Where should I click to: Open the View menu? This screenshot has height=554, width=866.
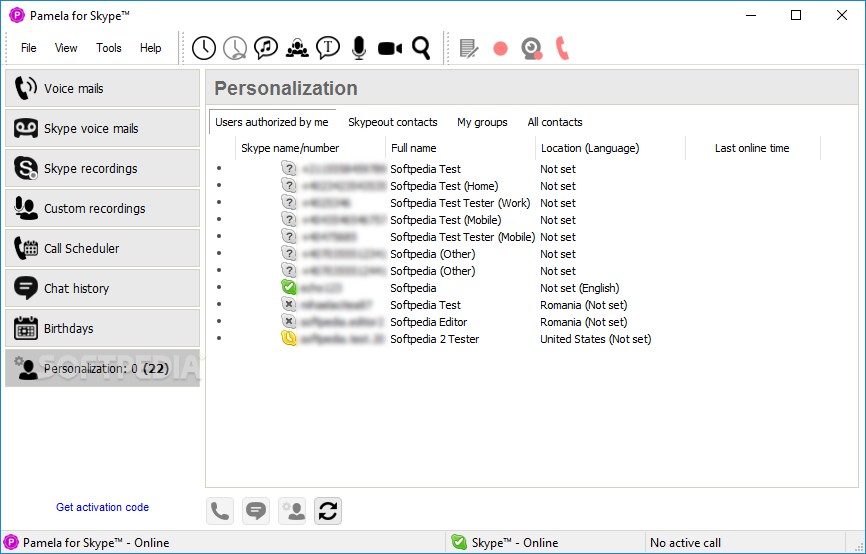click(66, 48)
